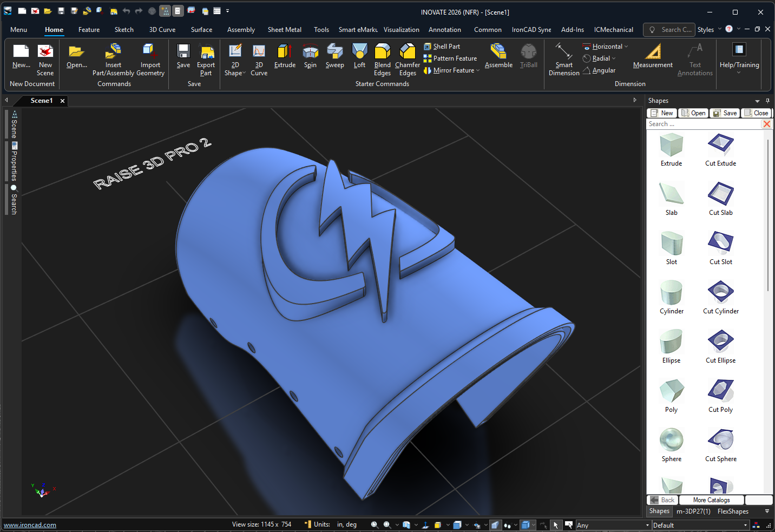Open the Measurement tool
Viewport: 775px width, 532px height.
coord(653,56)
